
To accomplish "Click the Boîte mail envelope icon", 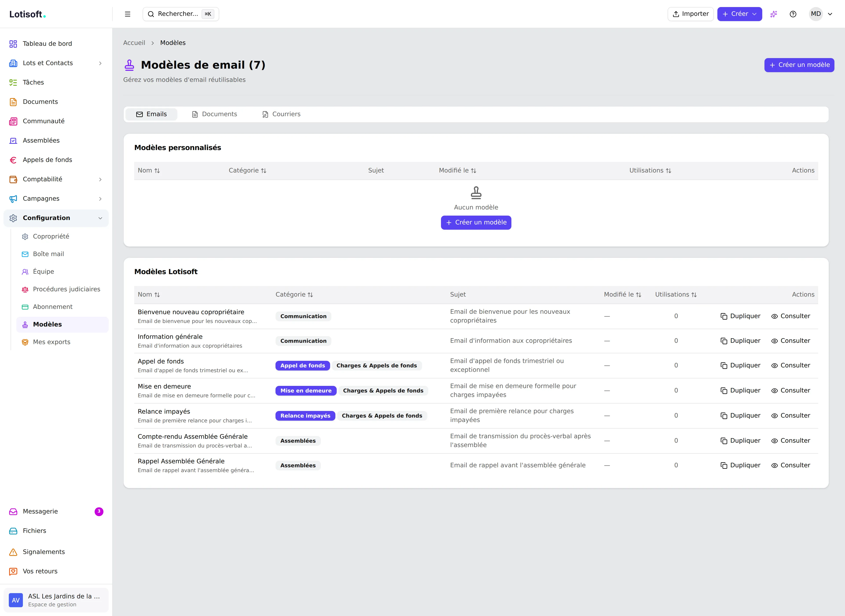I will coord(25,254).
